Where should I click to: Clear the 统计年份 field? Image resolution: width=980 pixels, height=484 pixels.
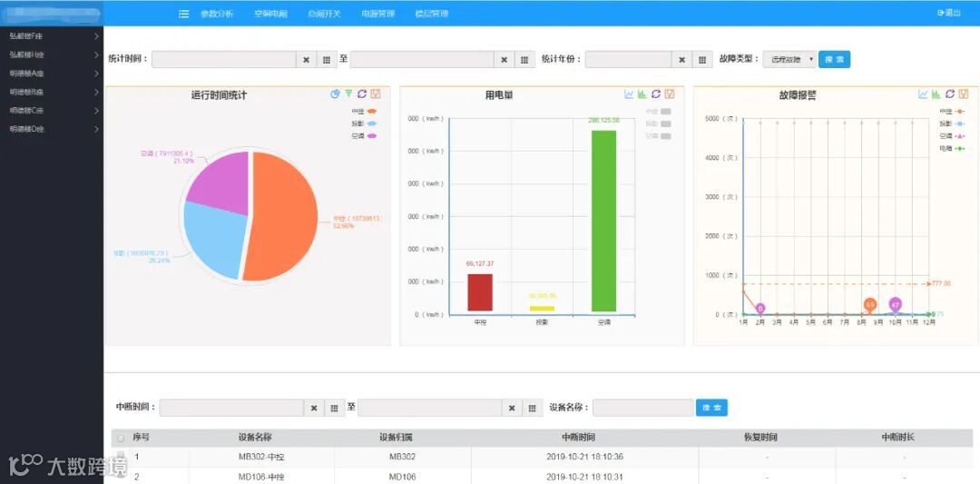(681, 60)
